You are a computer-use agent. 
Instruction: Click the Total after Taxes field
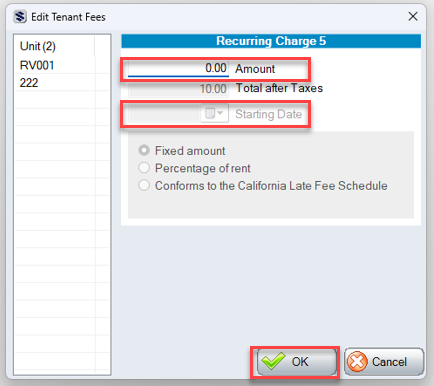[178, 89]
